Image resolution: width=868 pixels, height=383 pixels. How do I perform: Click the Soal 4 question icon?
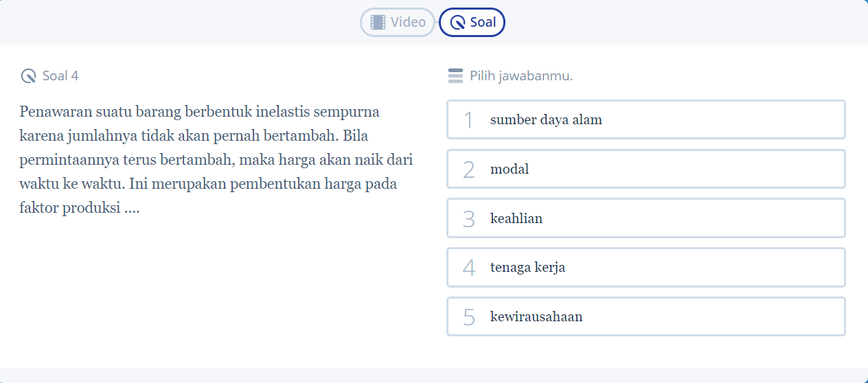coord(28,76)
